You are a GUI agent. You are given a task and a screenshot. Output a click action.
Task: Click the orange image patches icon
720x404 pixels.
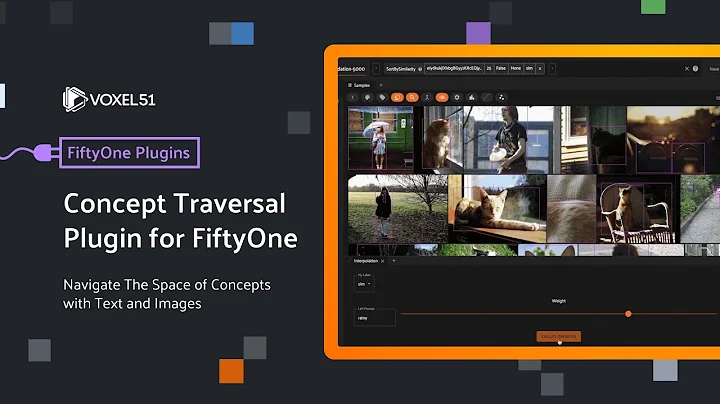397,97
